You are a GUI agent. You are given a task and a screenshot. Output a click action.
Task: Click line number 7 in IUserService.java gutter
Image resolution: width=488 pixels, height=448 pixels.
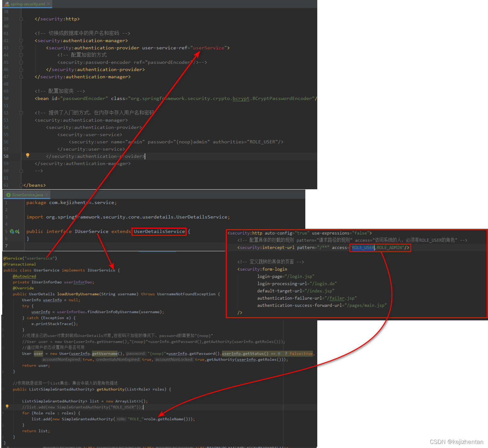6,246
